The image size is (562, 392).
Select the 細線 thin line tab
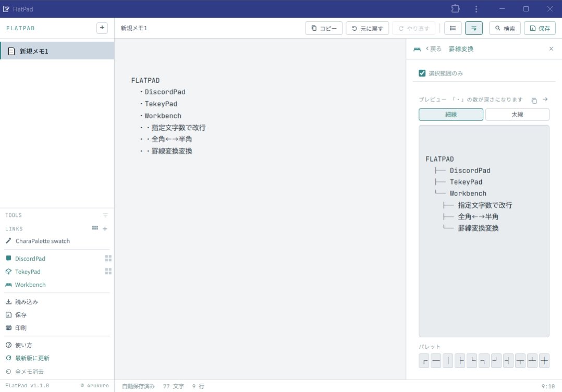(x=451, y=114)
